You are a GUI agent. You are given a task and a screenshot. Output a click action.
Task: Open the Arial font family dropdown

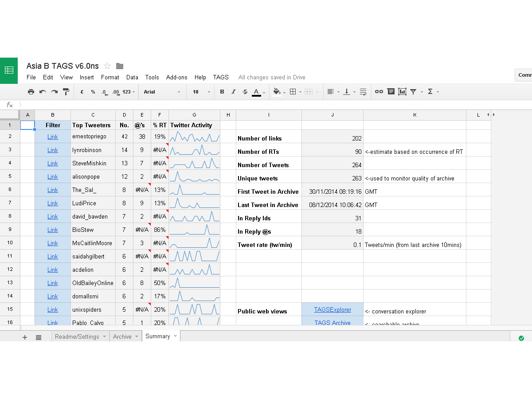(162, 92)
